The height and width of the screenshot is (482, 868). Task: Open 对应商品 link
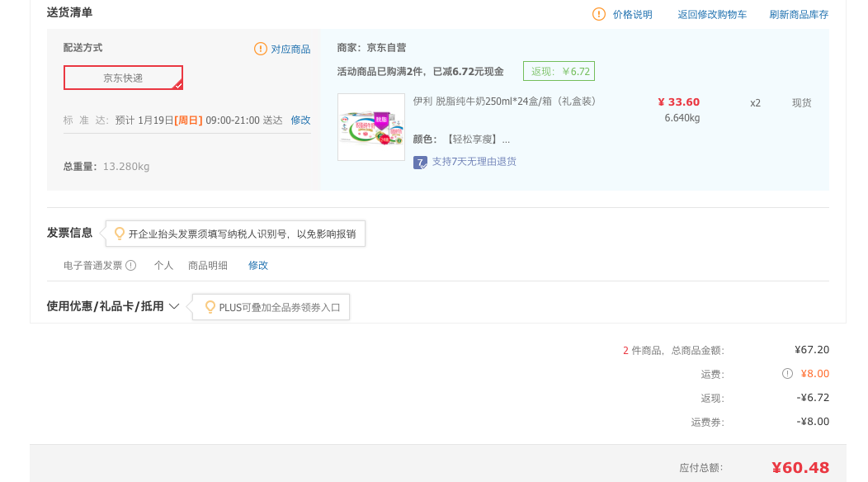click(x=290, y=49)
